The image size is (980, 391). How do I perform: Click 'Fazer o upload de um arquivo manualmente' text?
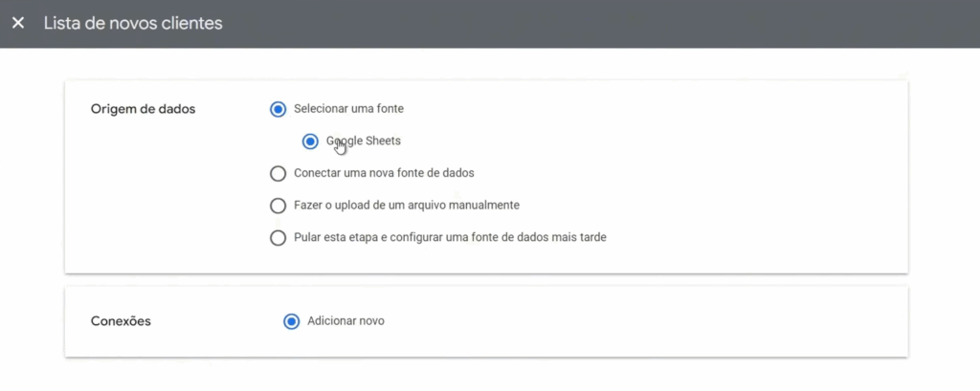[407, 206]
